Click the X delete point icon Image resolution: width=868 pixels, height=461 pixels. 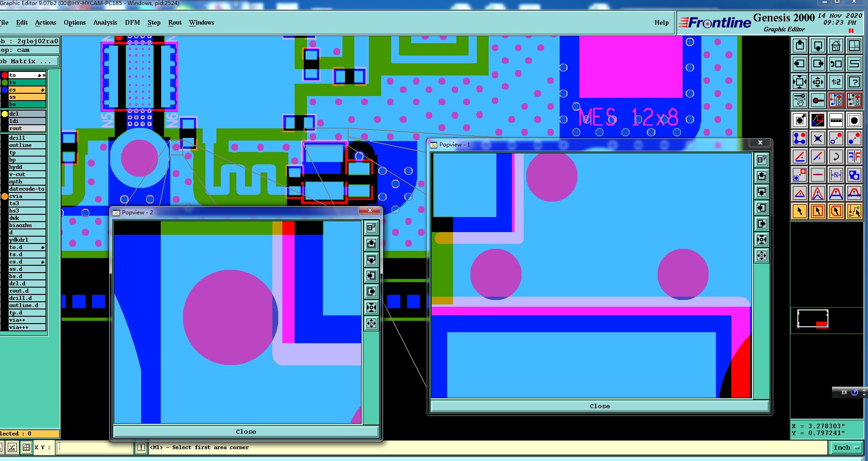(x=818, y=138)
